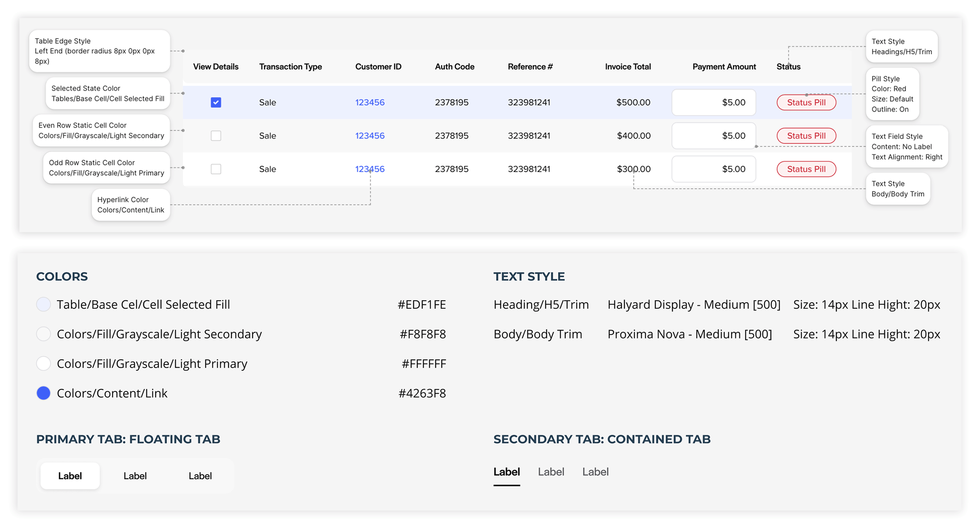Image resolution: width=980 pixels, height=532 pixels.
Task: Check the box in the $400.00 row
Action: pyautogui.click(x=216, y=136)
